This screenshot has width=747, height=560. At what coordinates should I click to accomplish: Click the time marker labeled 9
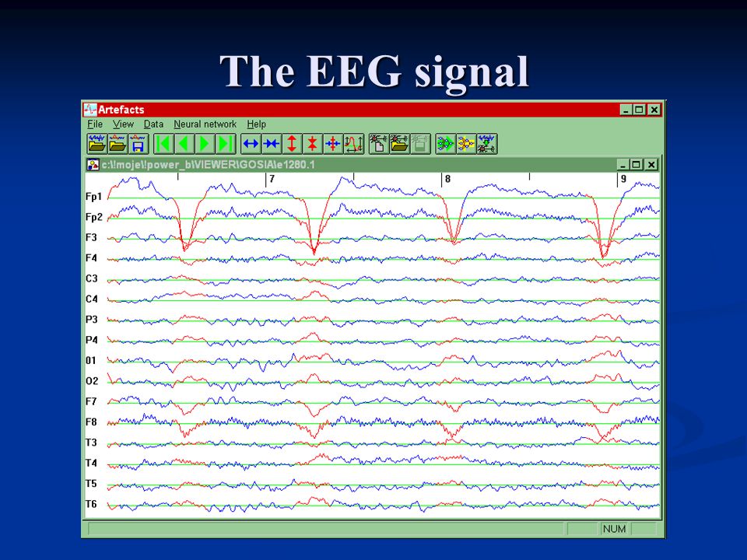click(x=623, y=179)
